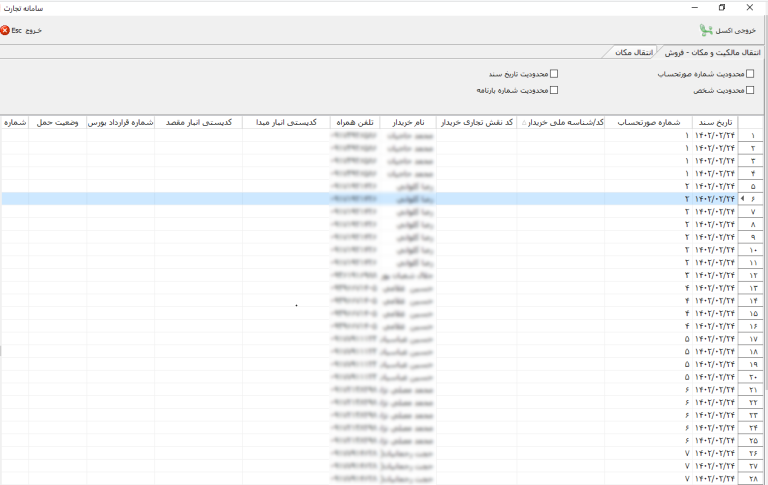Click buyer name cell in row ۱۲
This screenshot has width=768, height=485.
click(x=408, y=275)
